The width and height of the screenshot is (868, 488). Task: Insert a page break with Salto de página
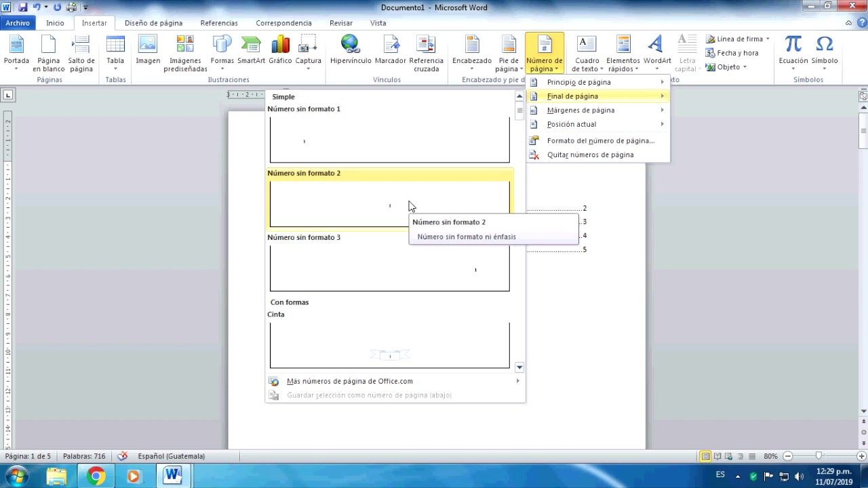pyautogui.click(x=81, y=54)
